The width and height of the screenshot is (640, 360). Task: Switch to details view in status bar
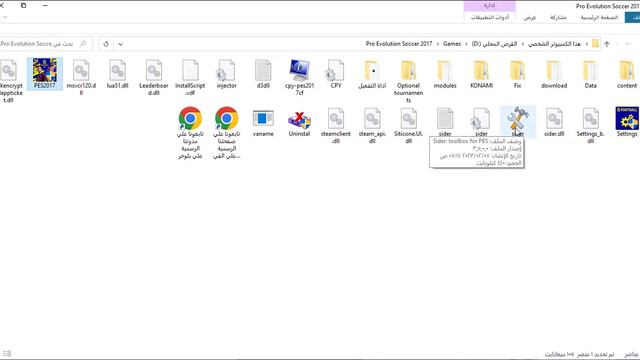point(7,353)
